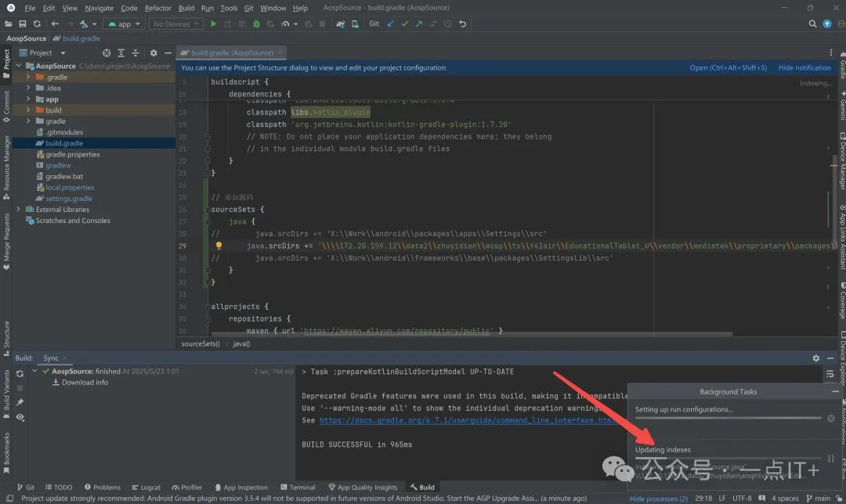The image size is (846, 504).
Task: Cancel the Setting up run configurations task
Action: [831, 418]
